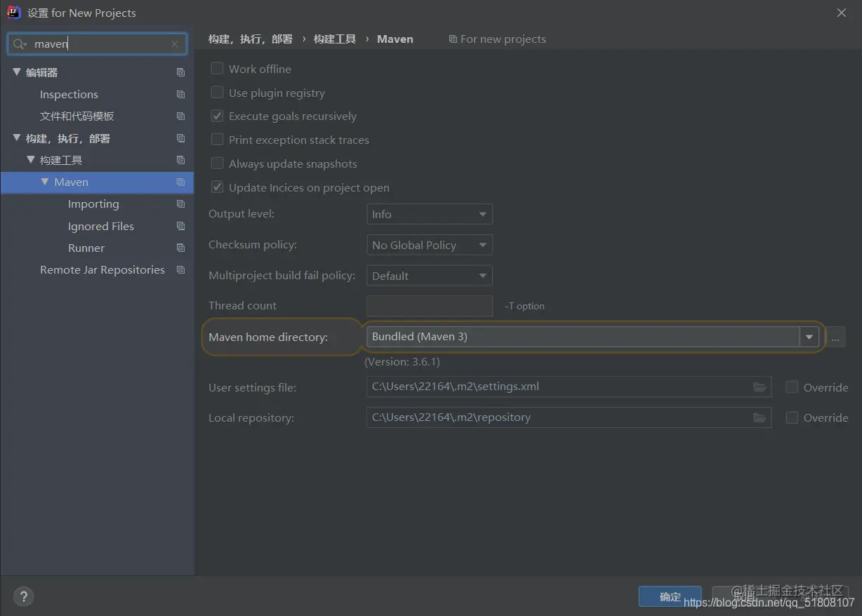This screenshot has height=616, width=862.
Task: Click 确定 button to confirm
Action: 670,596
